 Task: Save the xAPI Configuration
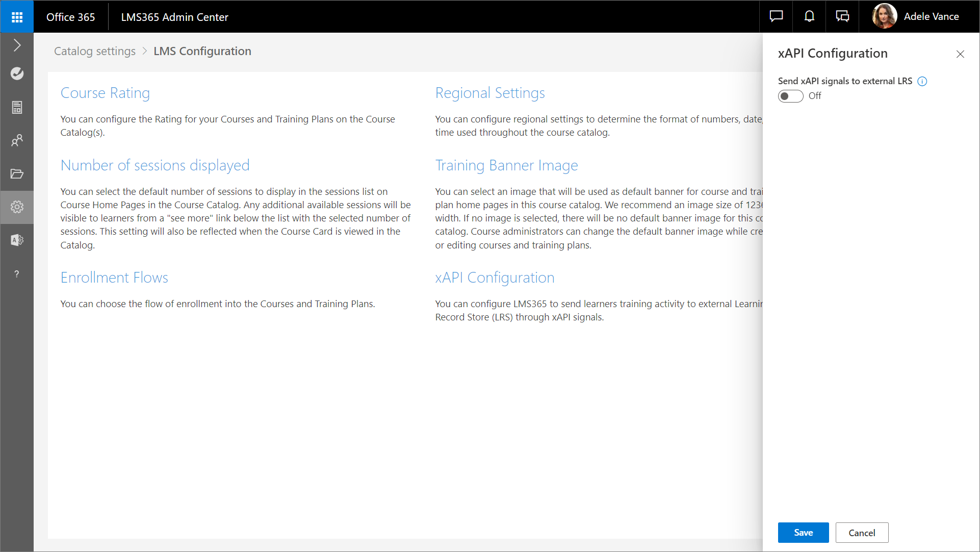click(803, 533)
